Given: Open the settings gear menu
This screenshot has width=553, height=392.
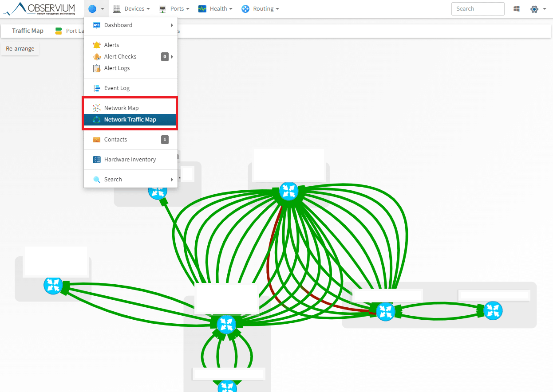Looking at the screenshot, I should [534, 9].
